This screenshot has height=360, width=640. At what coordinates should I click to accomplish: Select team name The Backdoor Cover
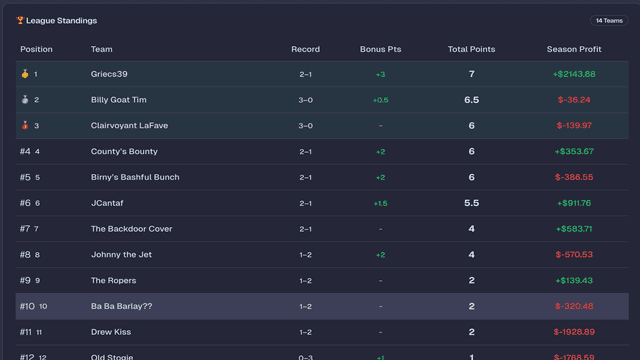(x=131, y=229)
